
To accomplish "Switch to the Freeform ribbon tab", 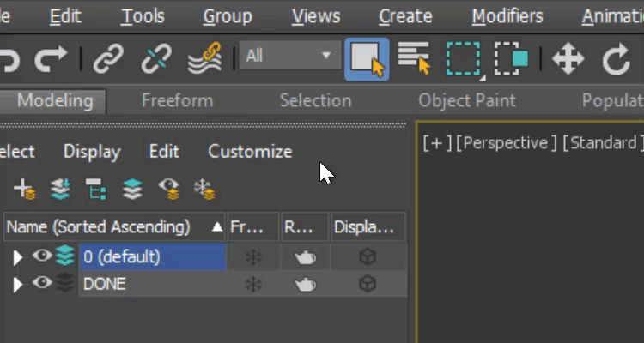I will tap(177, 100).
